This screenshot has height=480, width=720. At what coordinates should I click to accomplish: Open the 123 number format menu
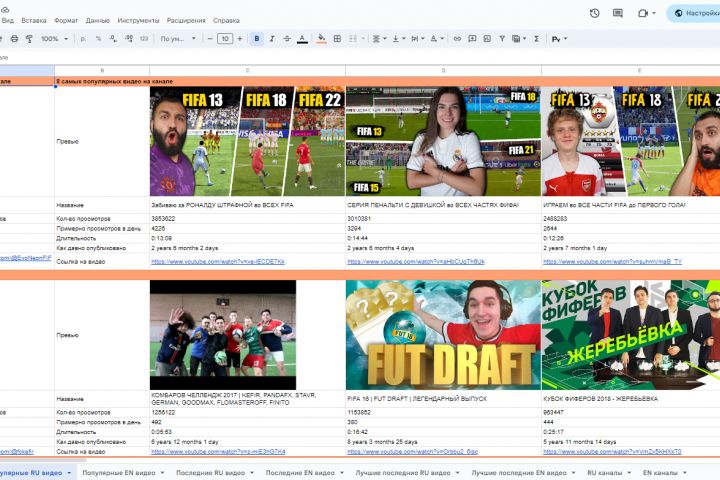(144, 39)
